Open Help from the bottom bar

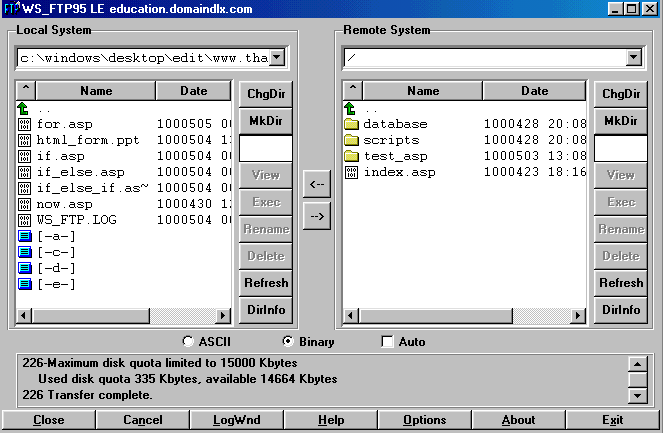(x=331, y=420)
